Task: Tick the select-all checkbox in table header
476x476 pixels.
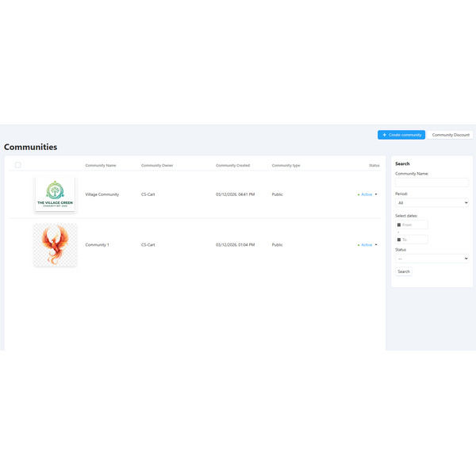Action: click(x=18, y=165)
